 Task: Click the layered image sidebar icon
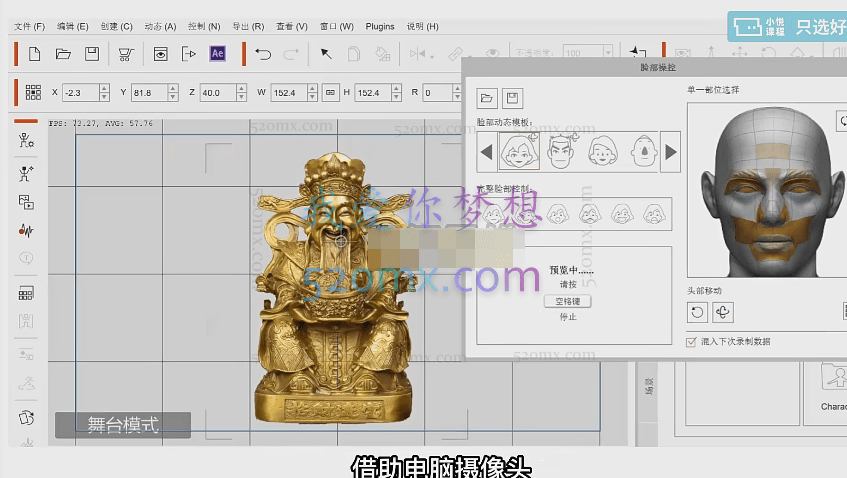click(x=26, y=202)
